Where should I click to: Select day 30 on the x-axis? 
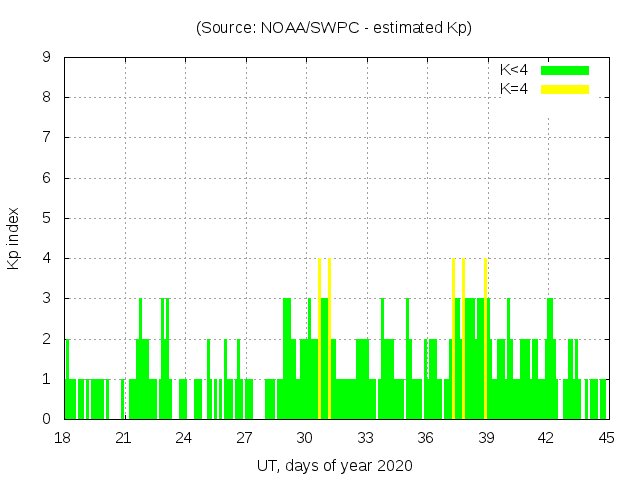pos(305,438)
